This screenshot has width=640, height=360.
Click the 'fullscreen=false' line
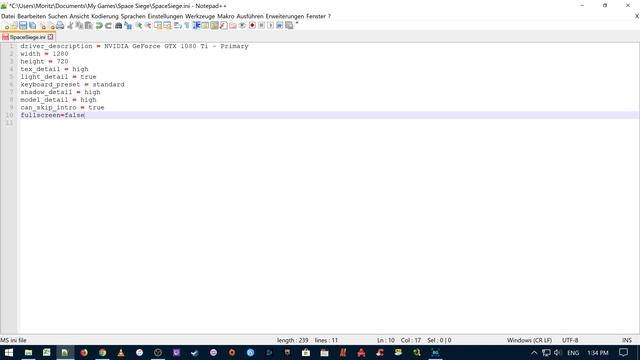pyautogui.click(x=53, y=116)
